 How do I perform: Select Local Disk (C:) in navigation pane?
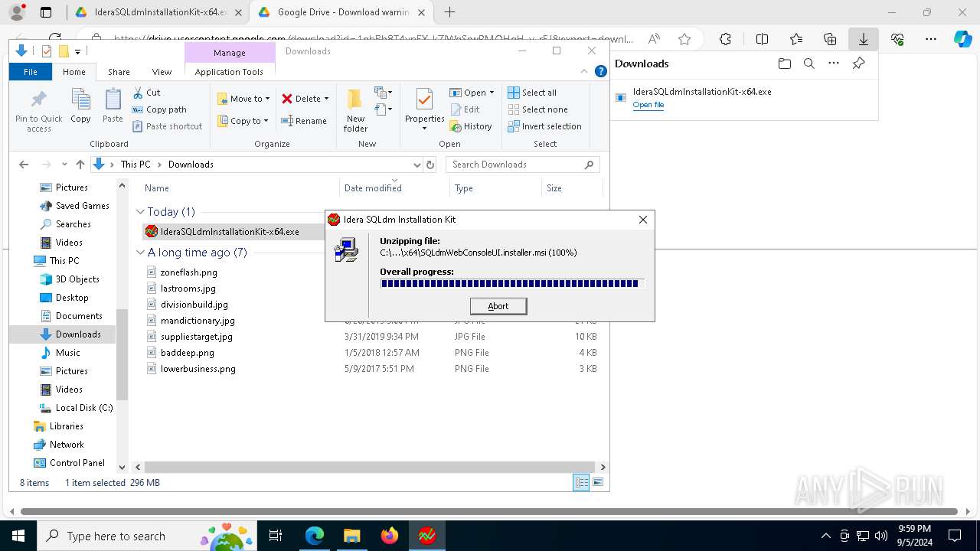point(84,408)
